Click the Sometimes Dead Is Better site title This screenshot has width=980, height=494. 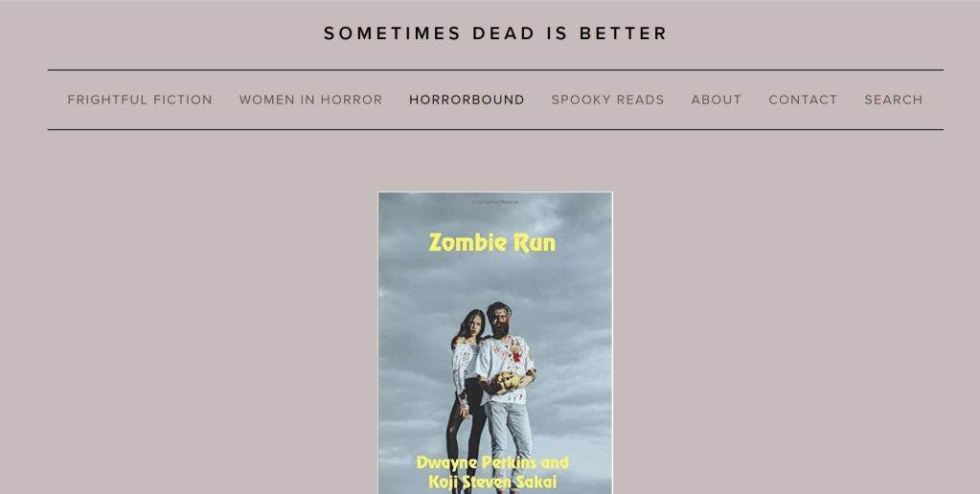pos(495,34)
